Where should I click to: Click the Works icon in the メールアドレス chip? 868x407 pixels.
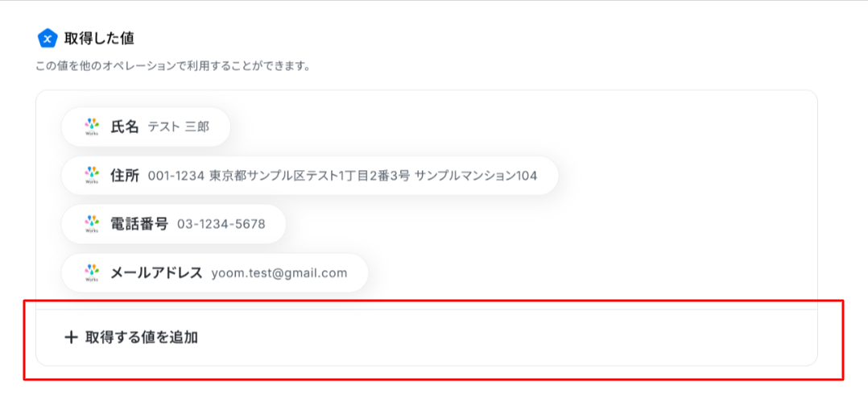(x=92, y=272)
